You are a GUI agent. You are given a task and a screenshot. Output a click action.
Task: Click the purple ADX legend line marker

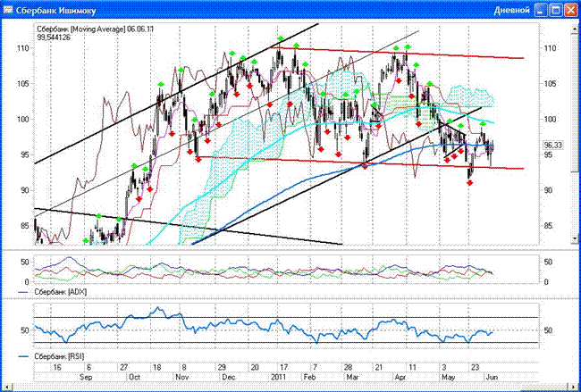pos(23,292)
